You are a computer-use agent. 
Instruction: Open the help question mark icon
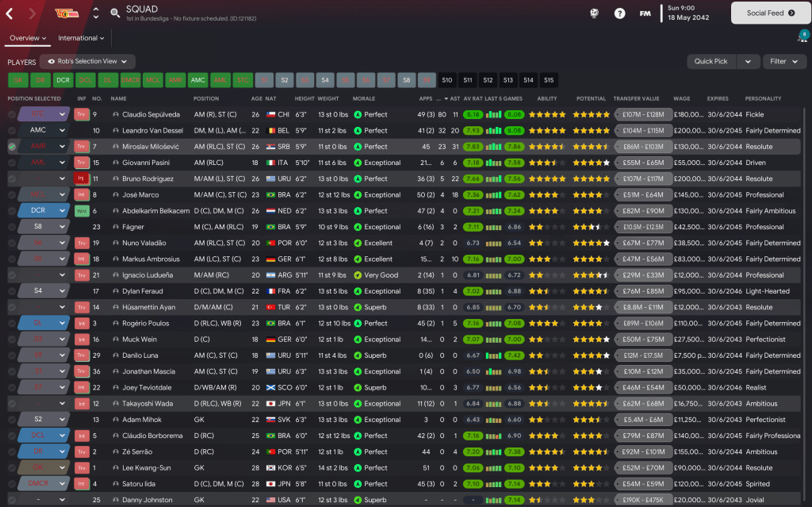[x=620, y=13]
